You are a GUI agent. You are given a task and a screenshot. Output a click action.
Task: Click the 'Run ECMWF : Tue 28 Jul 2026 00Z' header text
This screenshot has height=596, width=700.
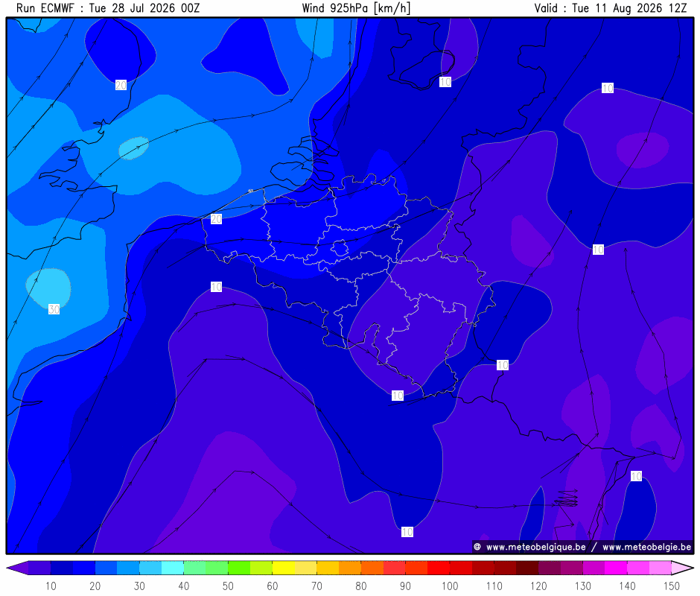point(108,8)
